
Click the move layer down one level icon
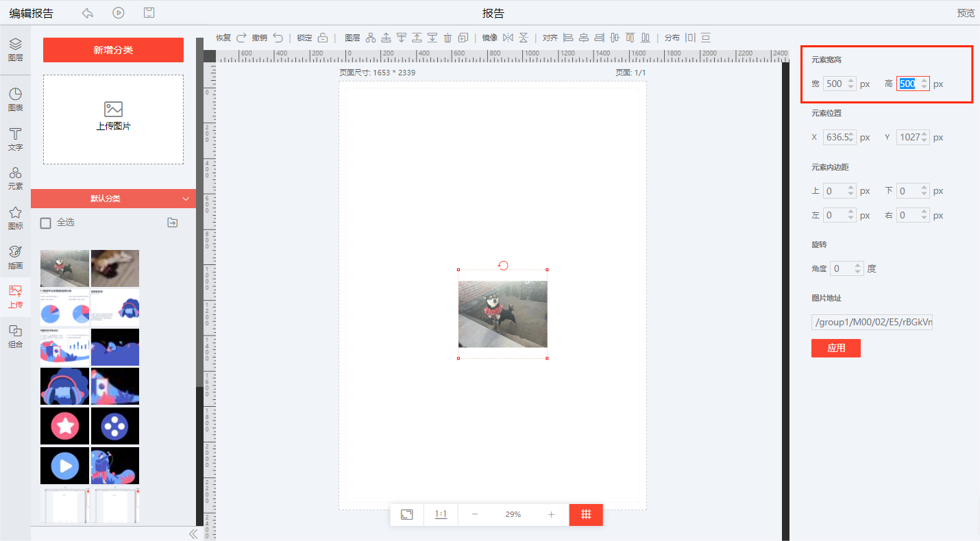coord(402,38)
